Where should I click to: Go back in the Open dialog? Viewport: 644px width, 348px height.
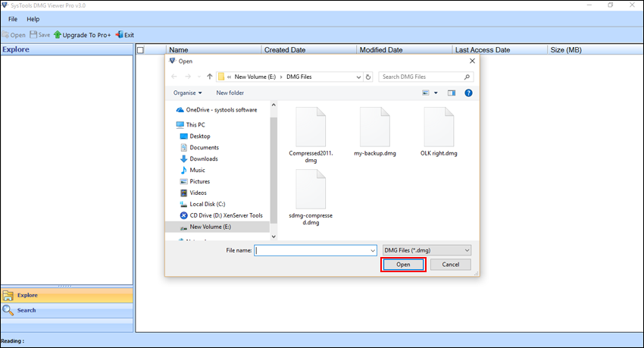(174, 77)
